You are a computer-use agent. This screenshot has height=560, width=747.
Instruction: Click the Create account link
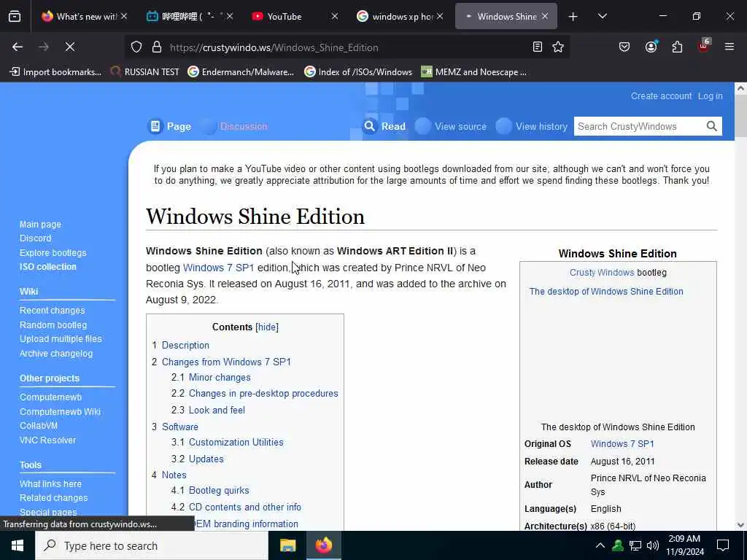point(661,96)
